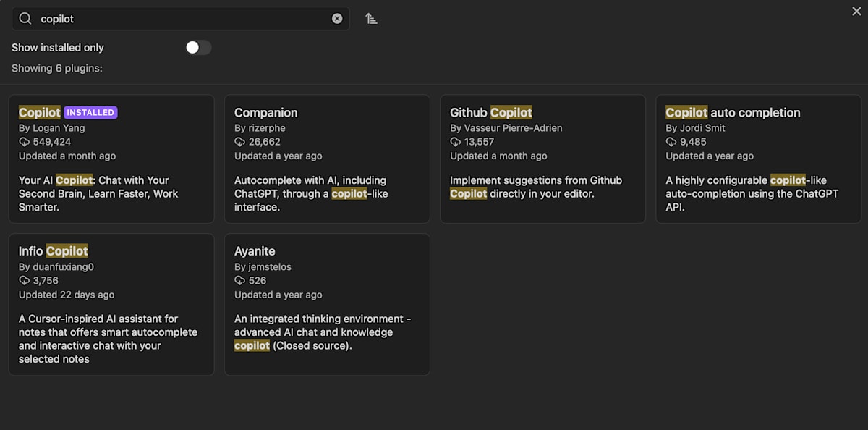This screenshot has height=430, width=868.
Task: Open Copilot auto completion plugin card
Action: pyautogui.click(x=759, y=159)
